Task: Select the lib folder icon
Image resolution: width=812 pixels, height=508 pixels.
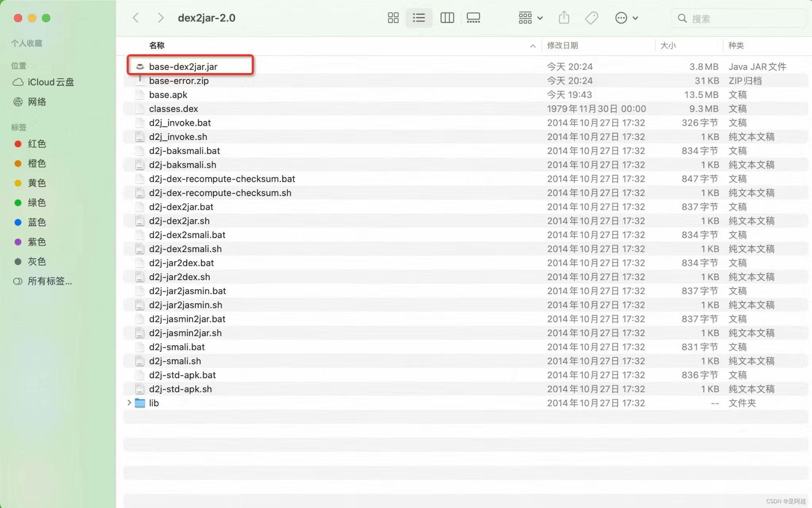Action: click(x=140, y=403)
